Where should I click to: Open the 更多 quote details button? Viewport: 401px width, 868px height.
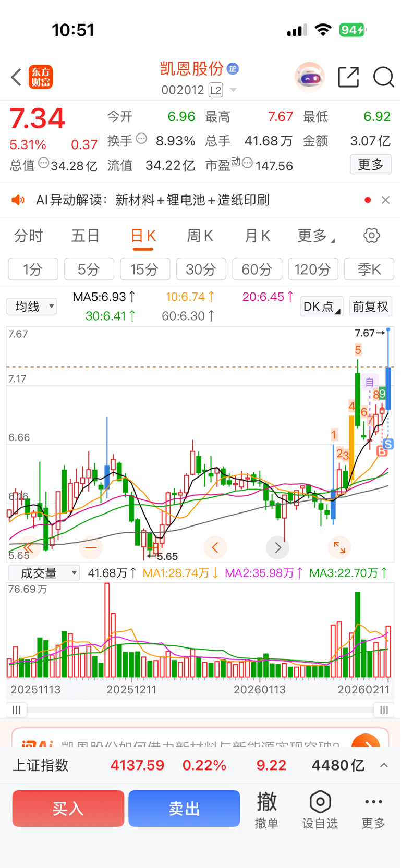click(x=371, y=165)
